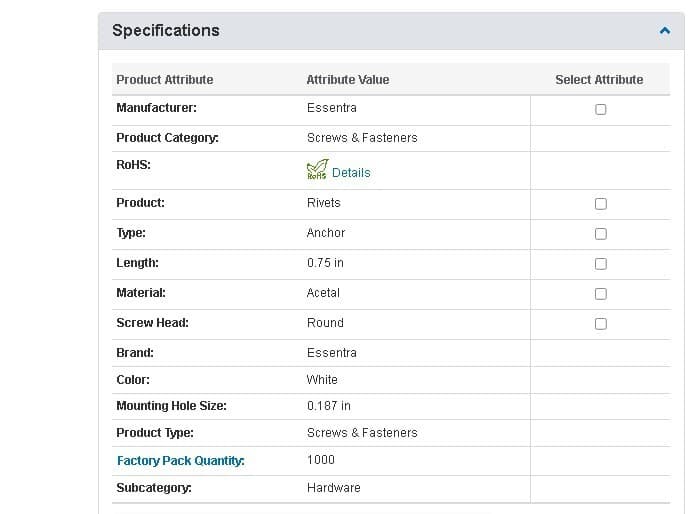Click Screws & Fasteners in Product Category row
Screen dimensions: 691x514
(362, 138)
